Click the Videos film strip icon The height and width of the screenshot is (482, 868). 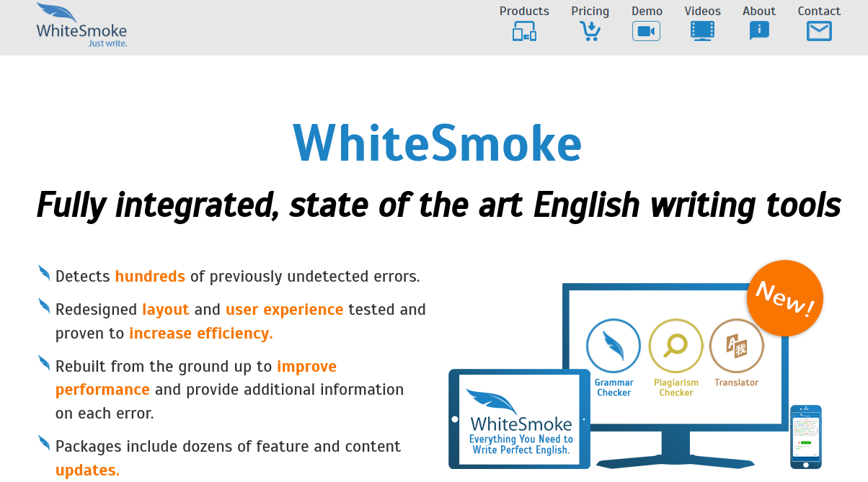point(702,30)
